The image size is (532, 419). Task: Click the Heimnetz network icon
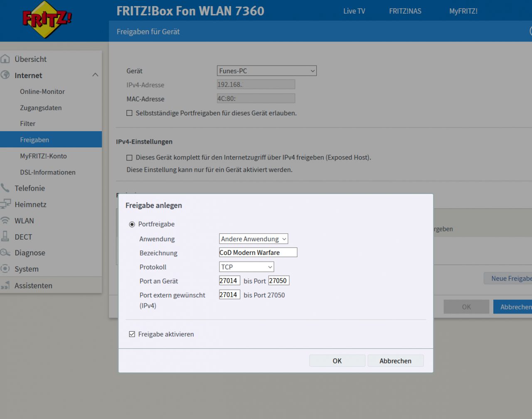coord(5,204)
